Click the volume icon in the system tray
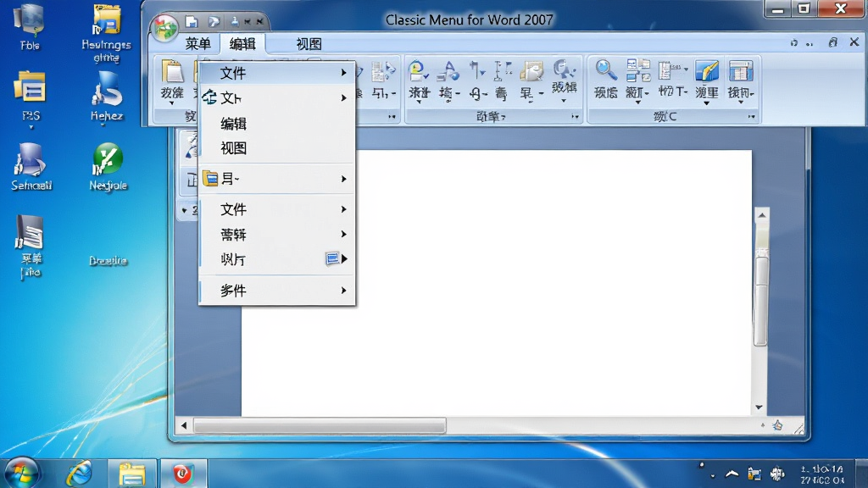 777,474
